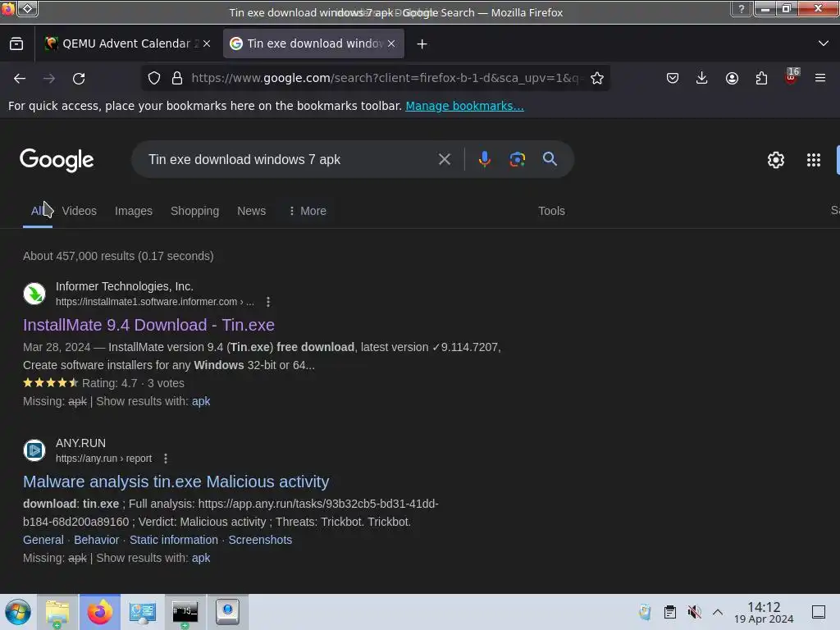Viewport: 840px width, 630px height.
Task: Open Google quick settings gear
Action: pos(776,160)
